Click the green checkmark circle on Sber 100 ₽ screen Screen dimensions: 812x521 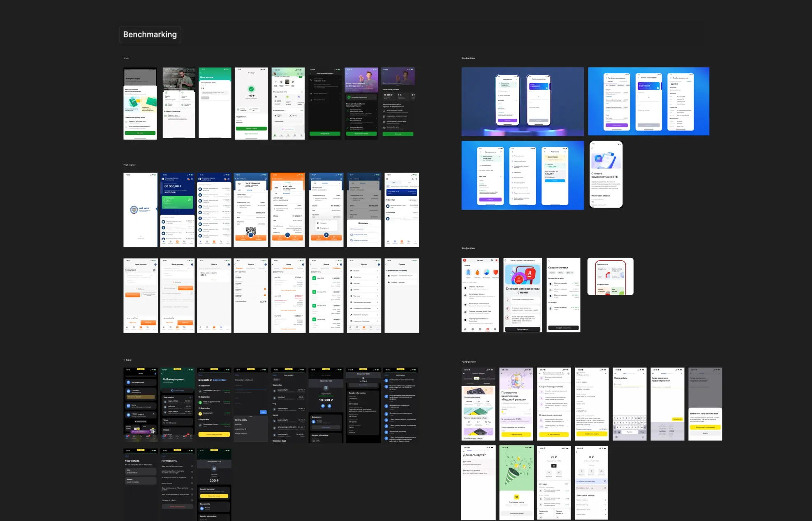coord(251,89)
